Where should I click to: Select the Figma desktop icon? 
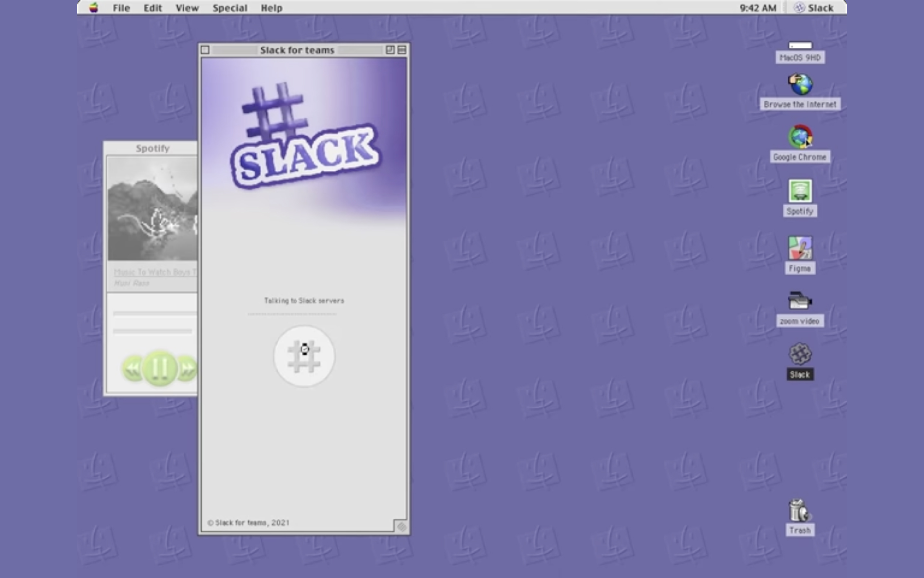pos(800,248)
